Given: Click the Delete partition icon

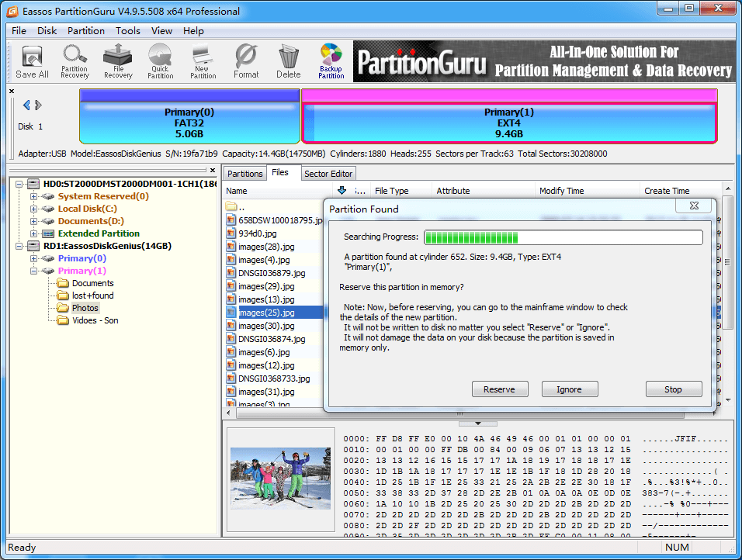Looking at the screenshot, I should click(288, 61).
